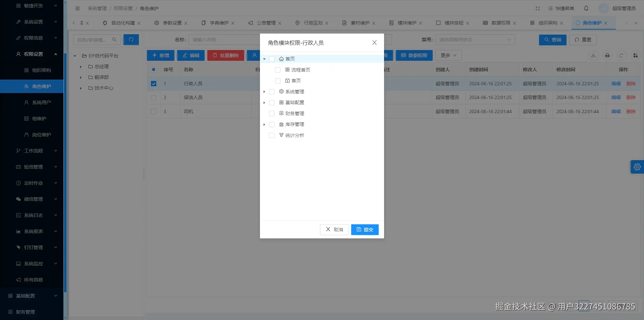Toggle the sidebar collapse icon beside the breadcrumb
The height and width of the screenshot is (320, 644).
(77, 8)
